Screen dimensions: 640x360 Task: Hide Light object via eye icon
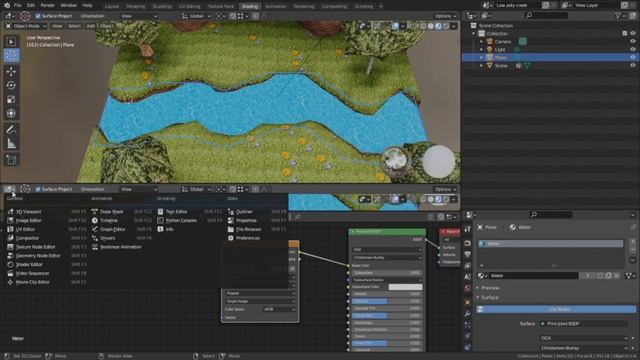tap(633, 49)
